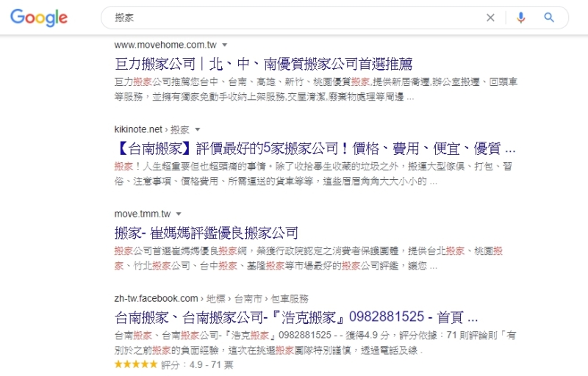The image size is (588, 376).
Task: Click the snippet starting 搬家！人生超重要
Action: 313,174
